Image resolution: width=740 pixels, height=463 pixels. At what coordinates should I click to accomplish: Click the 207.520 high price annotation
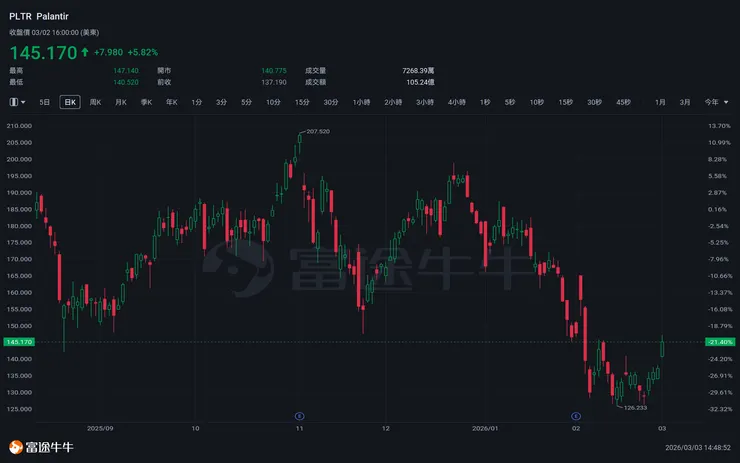pyautogui.click(x=318, y=131)
